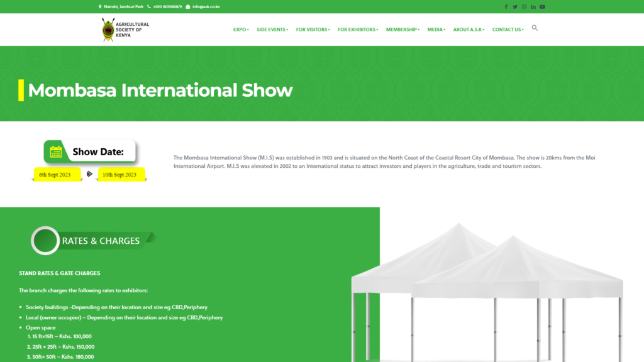The width and height of the screenshot is (644, 362).
Task: Click the search magnifier icon
Action: [x=535, y=28]
